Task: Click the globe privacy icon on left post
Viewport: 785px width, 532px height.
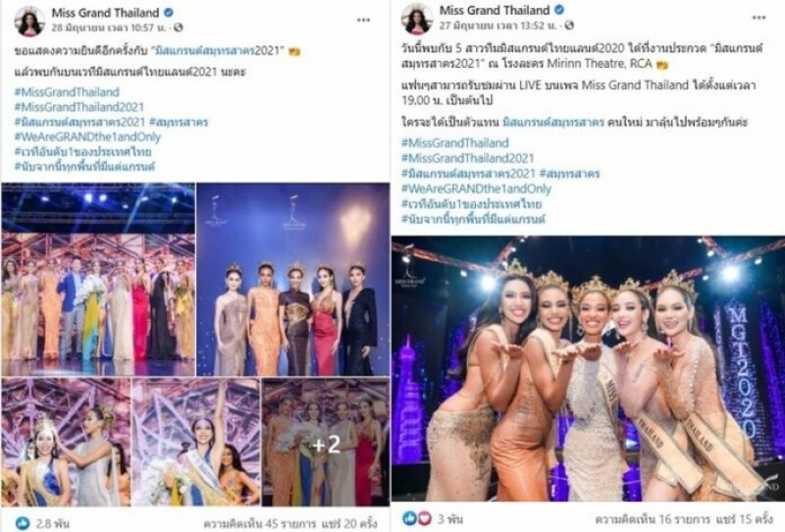Action: (x=179, y=27)
